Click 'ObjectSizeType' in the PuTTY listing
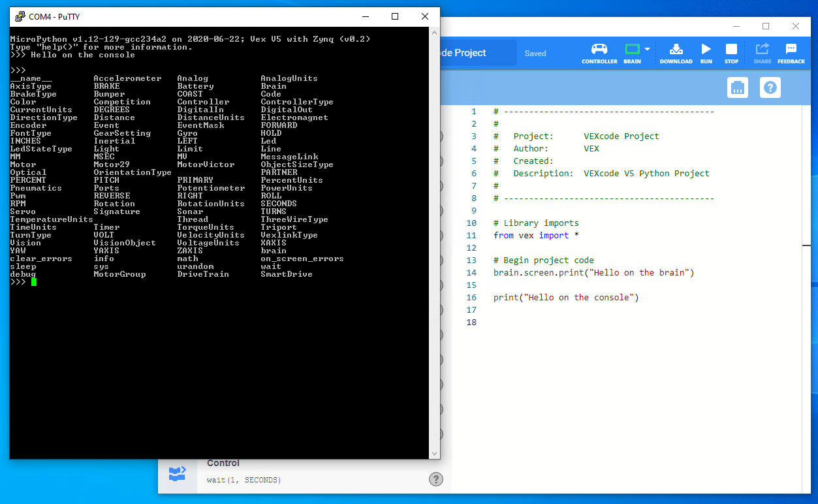This screenshot has width=818, height=504. pyautogui.click(x=297, y=165)
